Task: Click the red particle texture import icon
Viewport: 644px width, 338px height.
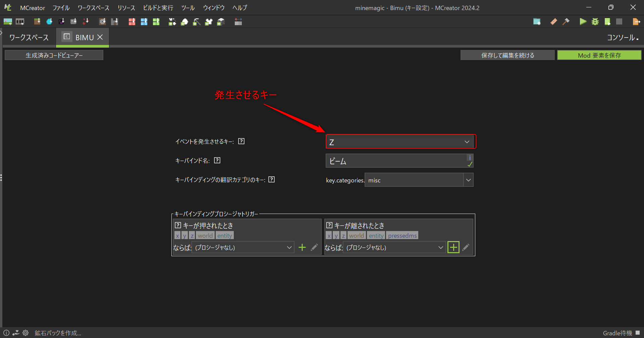Action: [x=86, y=22]
